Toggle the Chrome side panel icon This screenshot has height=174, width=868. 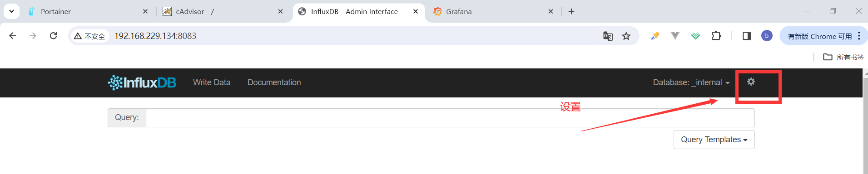point(747,36)
